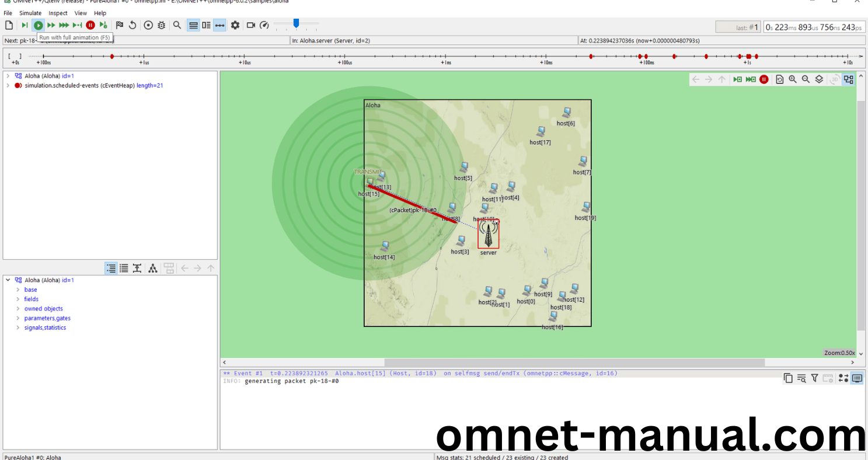Image resolution: width=868 pixels, height=460 pixels.
Task: Expand the simulation.scheduled-events tree node
Action: coord(8,85)
